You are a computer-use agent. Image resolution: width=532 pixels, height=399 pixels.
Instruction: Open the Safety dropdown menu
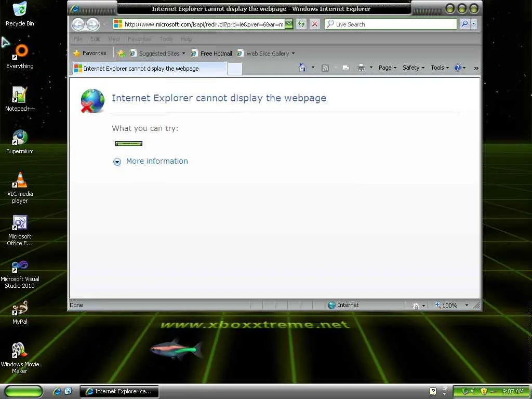tap(414, 68)
